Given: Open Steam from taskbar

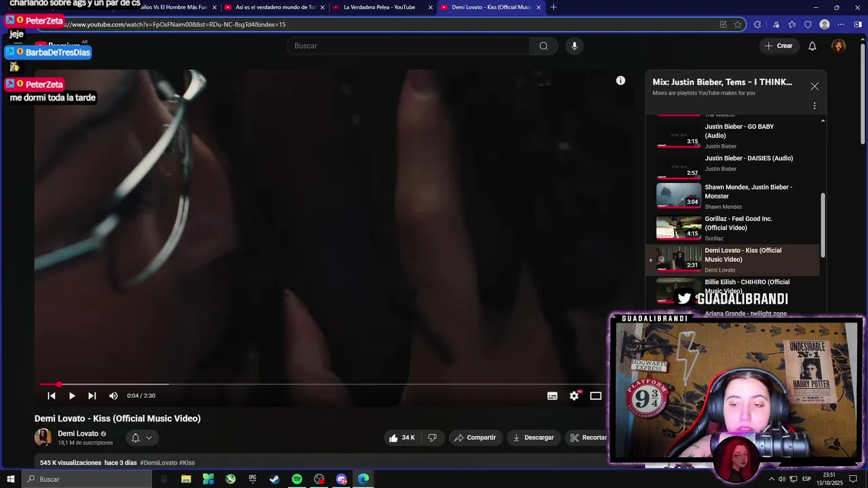Looking at the screenshot, I should pos(275,479).
